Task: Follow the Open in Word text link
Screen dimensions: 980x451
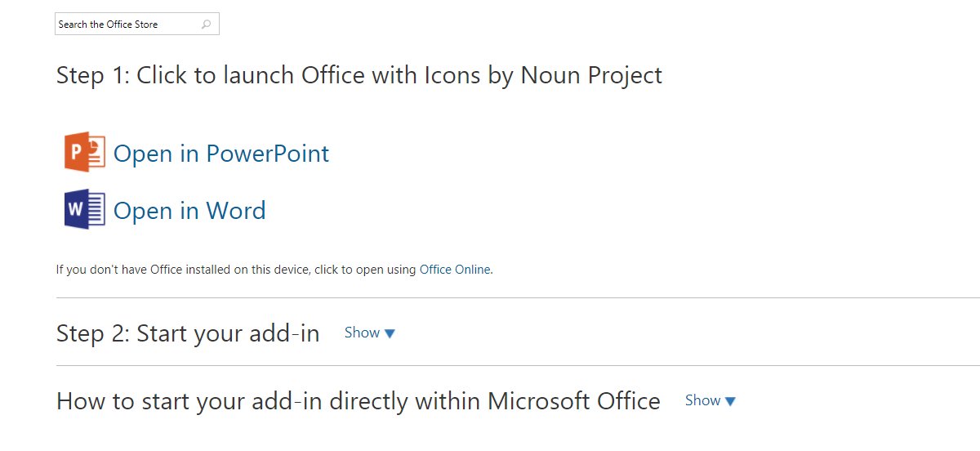Action: [189, 211]
